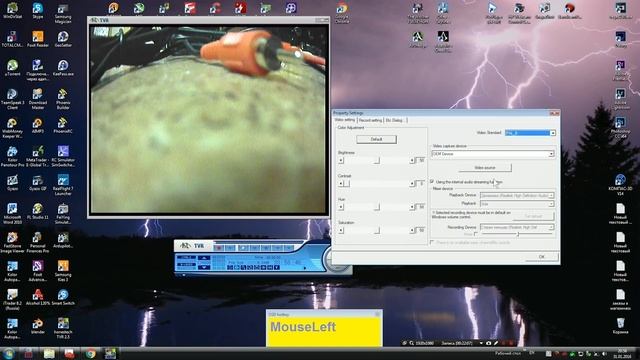Click the channel up arrow in TVR panel
Viewport: 640px width, 360px height.
pos(204,258)
